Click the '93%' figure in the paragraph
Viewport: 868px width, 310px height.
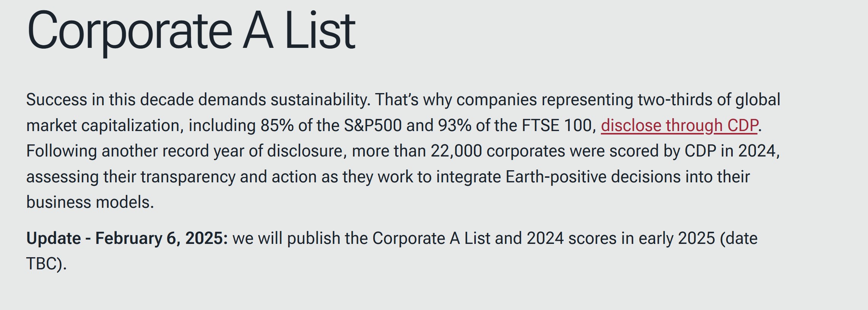tap(455, 125)
